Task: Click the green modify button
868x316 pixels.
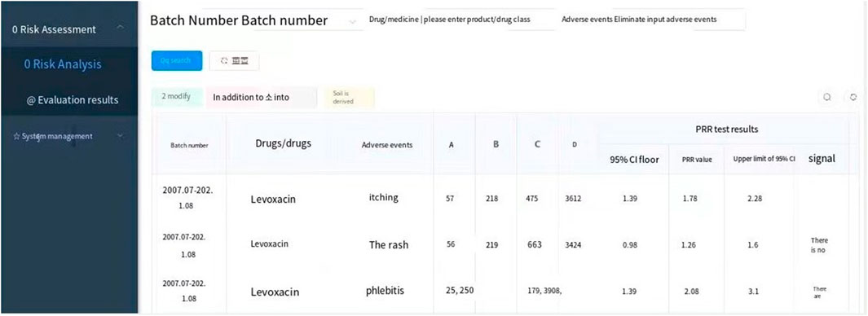Action: coord(177,97)
